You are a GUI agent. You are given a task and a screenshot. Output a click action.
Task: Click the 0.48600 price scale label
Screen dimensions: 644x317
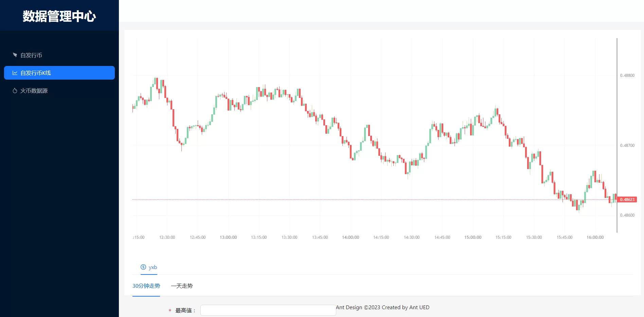pyautogui.click(x=627, y=215)
